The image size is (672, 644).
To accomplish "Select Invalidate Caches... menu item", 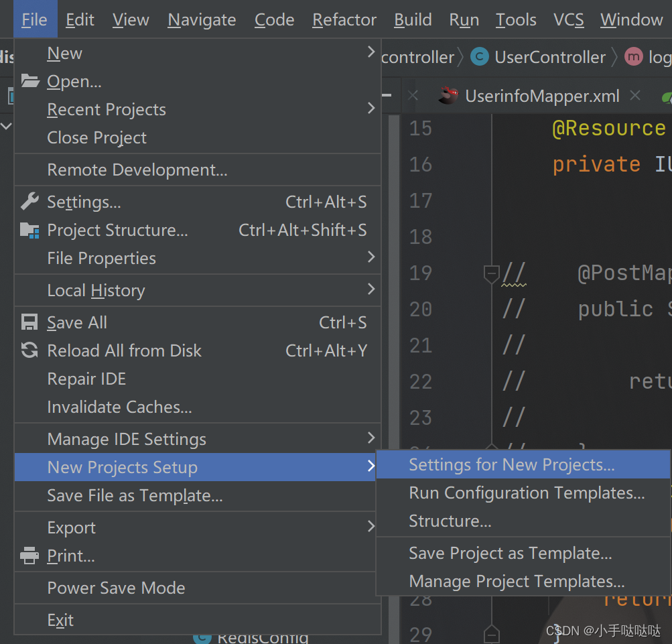I will pyautogui.click(x=198, y=407).
